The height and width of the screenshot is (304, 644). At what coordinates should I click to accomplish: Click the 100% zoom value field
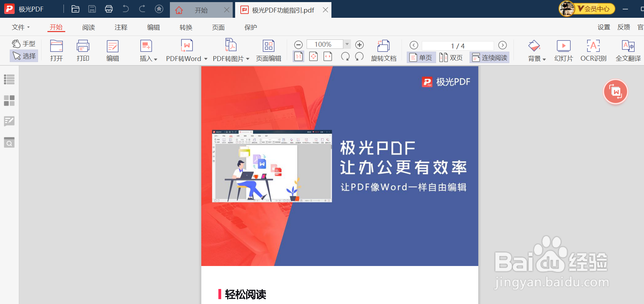(325, 44)
